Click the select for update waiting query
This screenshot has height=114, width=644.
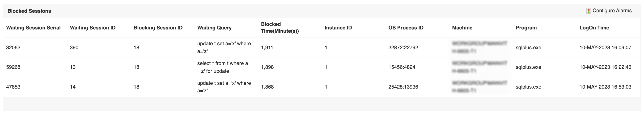point(223,67)
